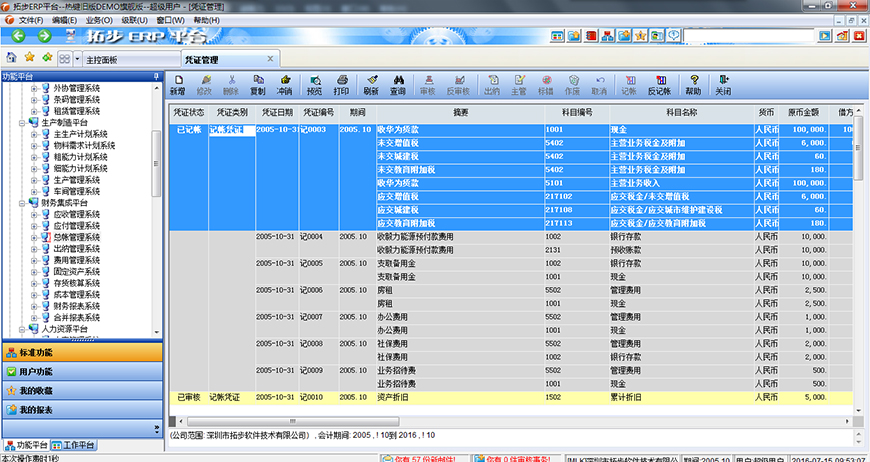Expand the 总帐管理系统 tree node

[35, 237]
